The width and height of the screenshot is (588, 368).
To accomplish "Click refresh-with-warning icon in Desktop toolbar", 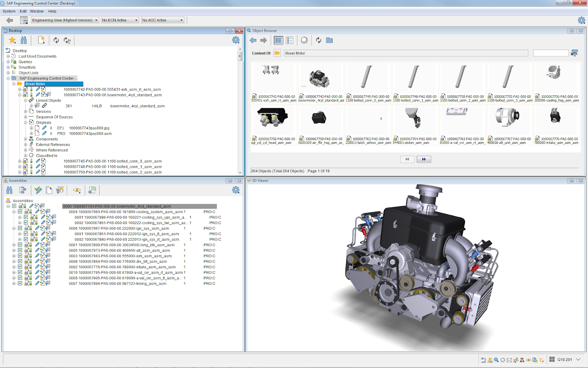I will 67,40.
